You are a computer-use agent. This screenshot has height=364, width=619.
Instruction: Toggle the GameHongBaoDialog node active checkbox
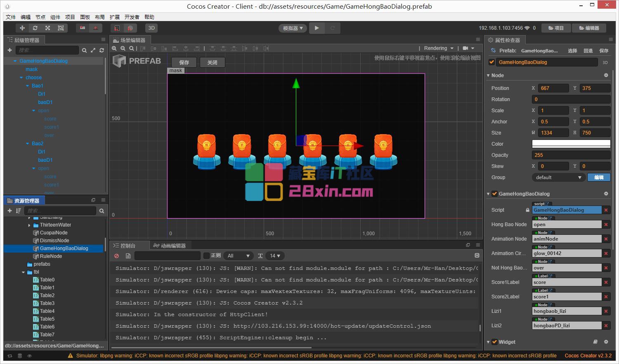tap(491, 62)
